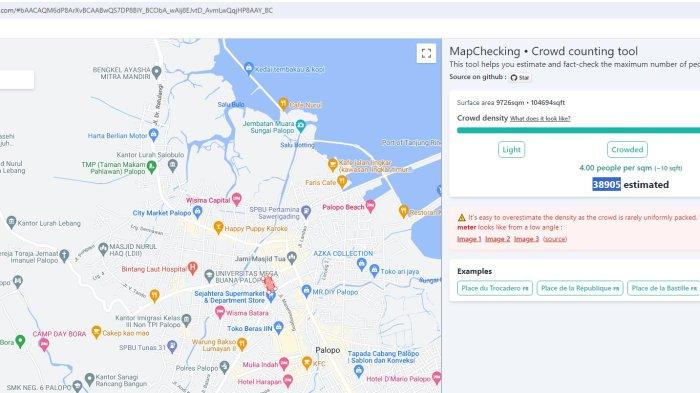Viewport: 700px width, 393px height.
Task: Click Kantor Lurah Salobulo pin
Action: pos(173,165)
